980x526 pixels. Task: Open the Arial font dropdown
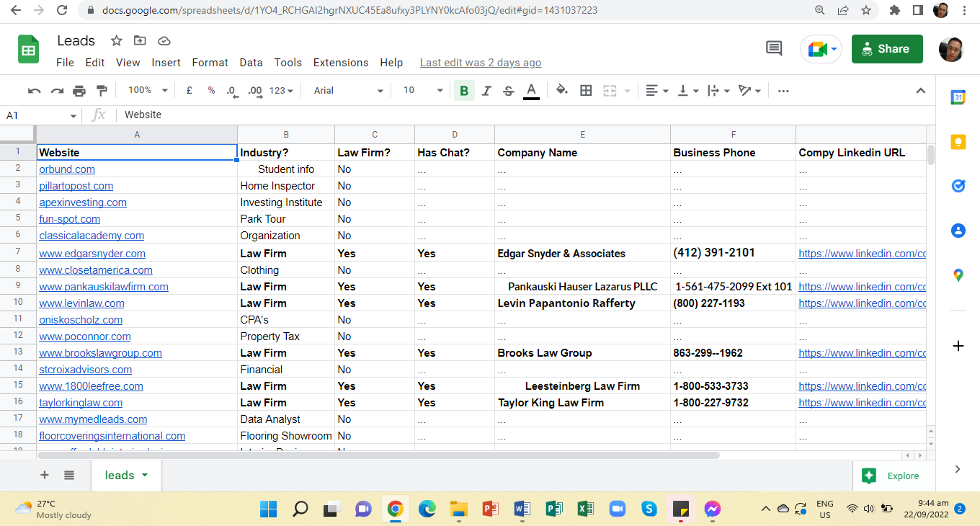(x=349, y=91)
